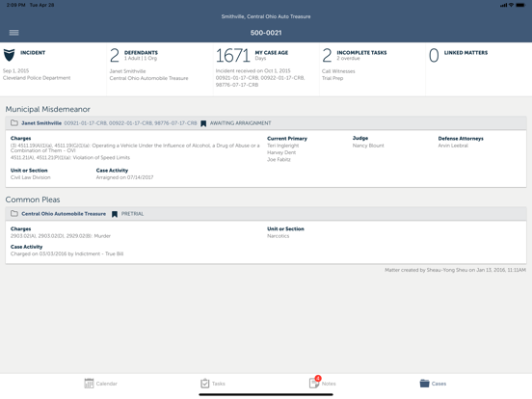Image resolution: width=532 pixels, height=399 pixels.
Task: Select 'Narcotics' unit or section
Action: (279, 236)
